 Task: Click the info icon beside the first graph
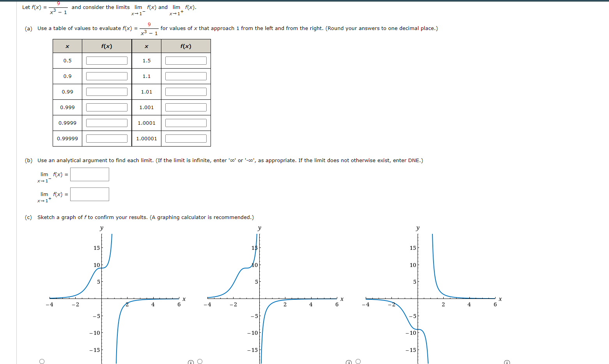tap(191, 362)
